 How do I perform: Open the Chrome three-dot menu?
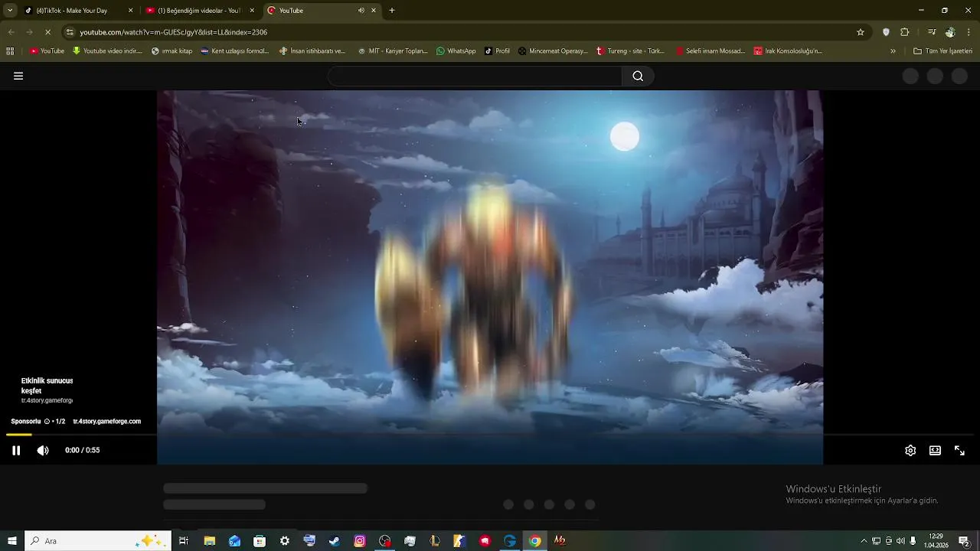click(969, 32)
